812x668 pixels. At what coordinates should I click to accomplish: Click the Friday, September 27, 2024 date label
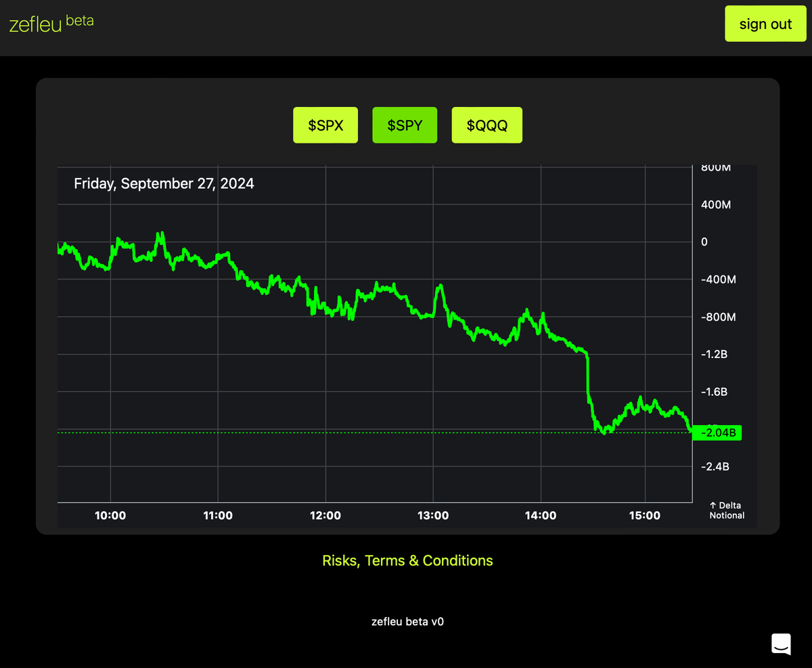164,183
